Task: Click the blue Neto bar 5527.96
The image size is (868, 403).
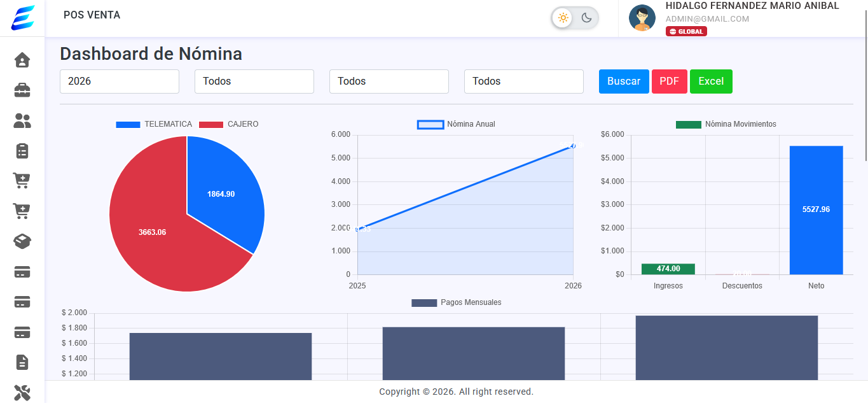Action: pyautogui.click(x=816, y=210)
